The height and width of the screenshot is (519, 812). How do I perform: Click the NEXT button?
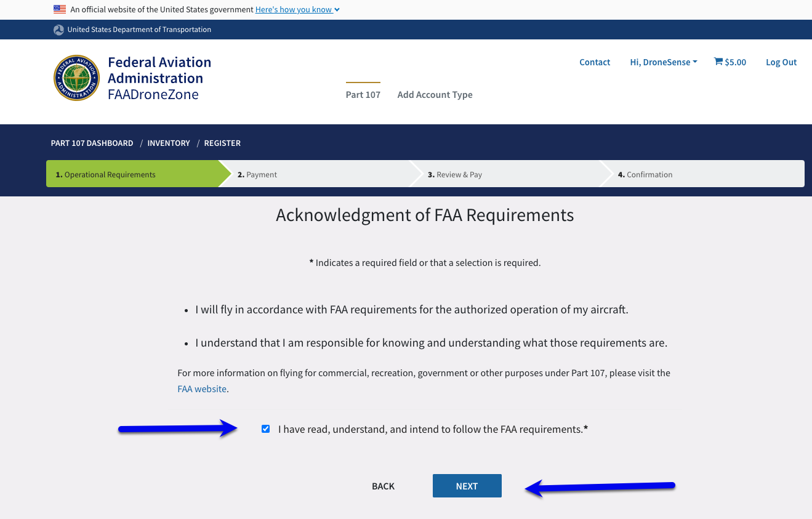point(467,486)
